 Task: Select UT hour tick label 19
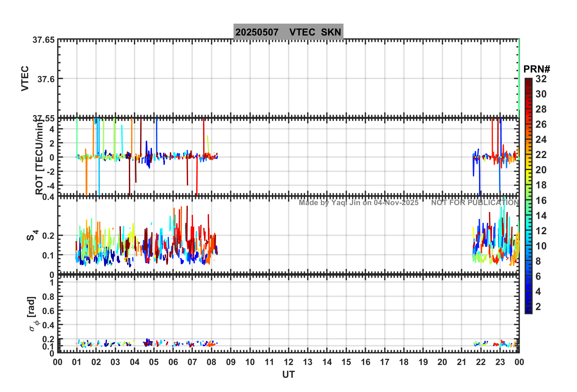pos(423,362)
